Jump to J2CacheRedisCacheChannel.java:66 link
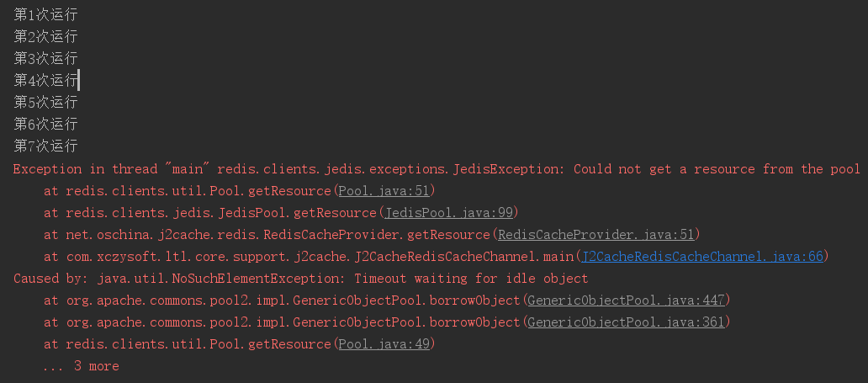This screenshot has height=383, width=868. coord(702,257)
